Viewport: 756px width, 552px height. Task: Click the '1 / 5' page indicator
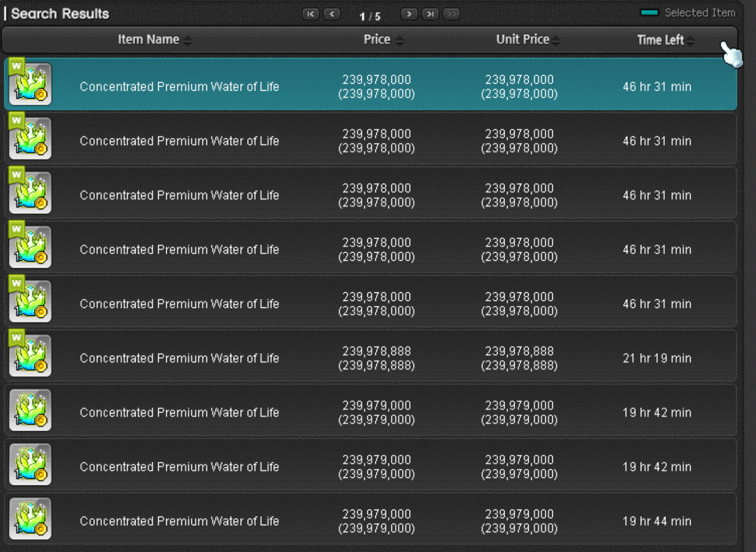(x=369, y=17)
